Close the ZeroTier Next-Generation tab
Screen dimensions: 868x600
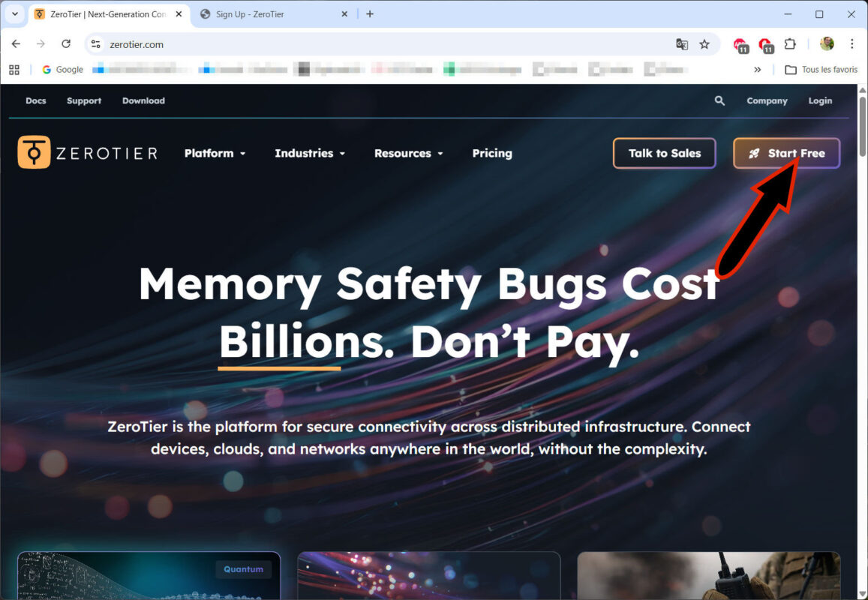(179, 13)
